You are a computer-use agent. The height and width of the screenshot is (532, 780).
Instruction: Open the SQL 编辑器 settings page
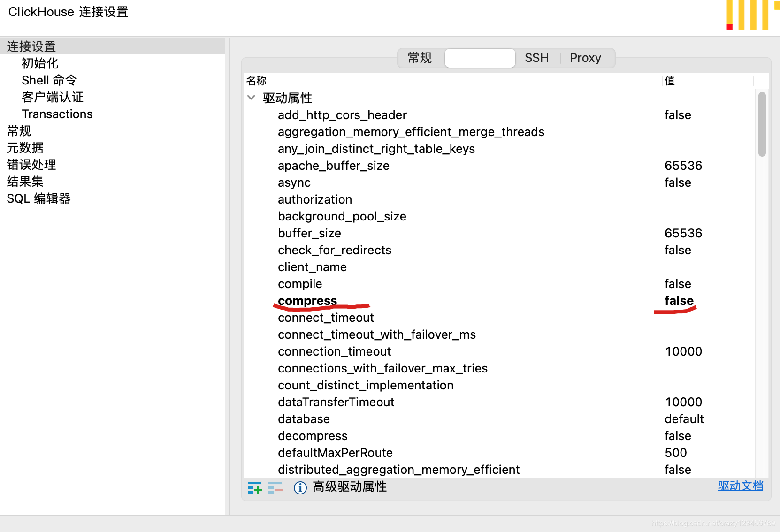38,198
